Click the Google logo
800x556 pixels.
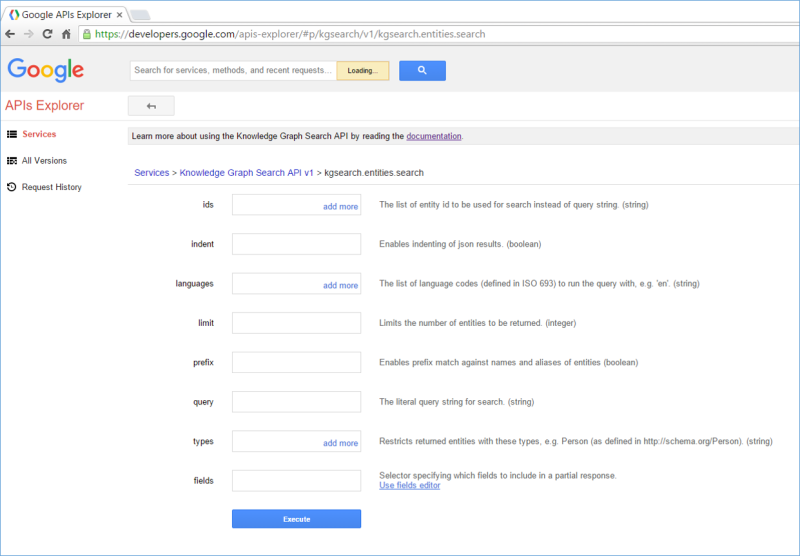[x=46, y=69]
